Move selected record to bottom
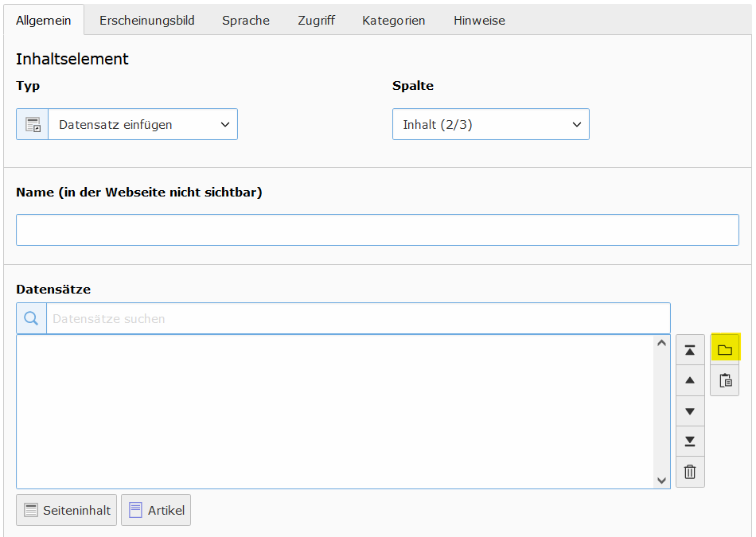Image resolution: width=756 pixels, height=537 pixels. coord(690,441)
